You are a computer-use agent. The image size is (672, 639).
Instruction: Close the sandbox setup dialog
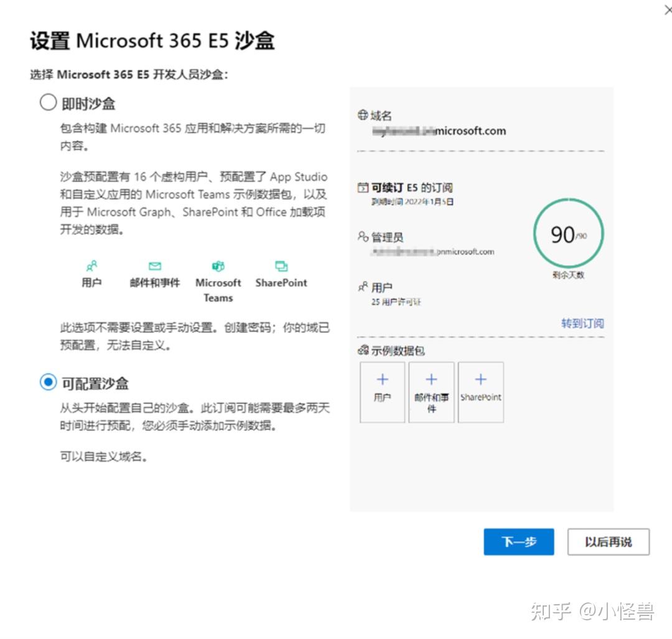tap(668, 9)
